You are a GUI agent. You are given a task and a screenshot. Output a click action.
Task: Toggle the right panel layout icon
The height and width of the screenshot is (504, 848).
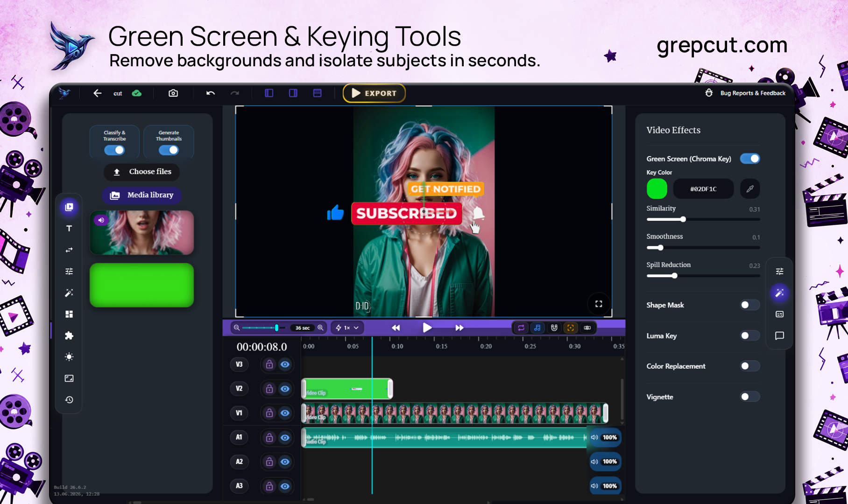pos(293,93)
